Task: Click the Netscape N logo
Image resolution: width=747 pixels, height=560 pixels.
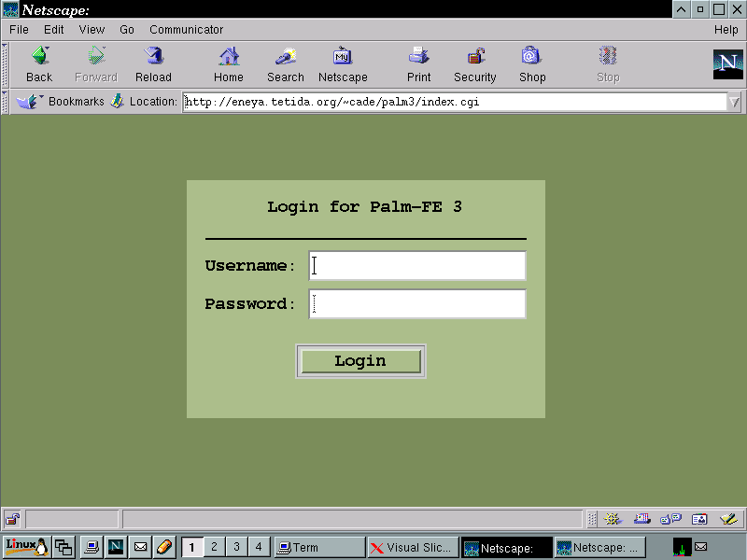Action: coord(727,63)
